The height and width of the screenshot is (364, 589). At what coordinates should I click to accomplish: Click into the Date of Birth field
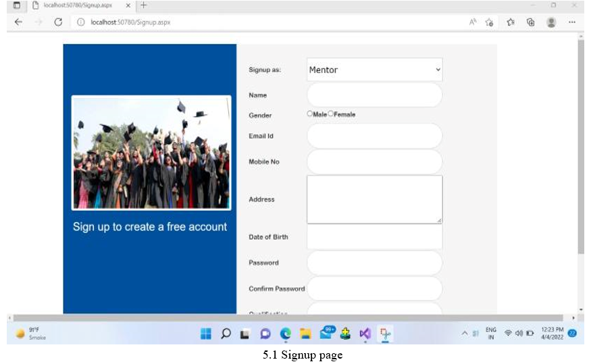tap(374, 236)
